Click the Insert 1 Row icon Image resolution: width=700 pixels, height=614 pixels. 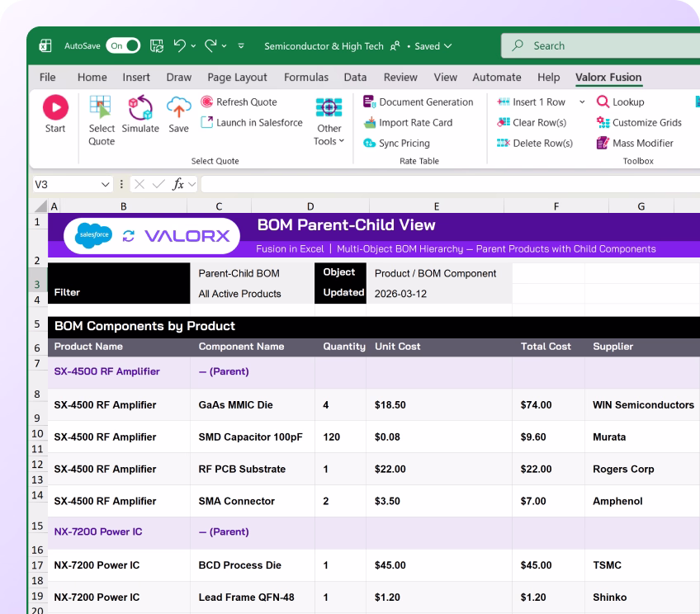point(504,102)
